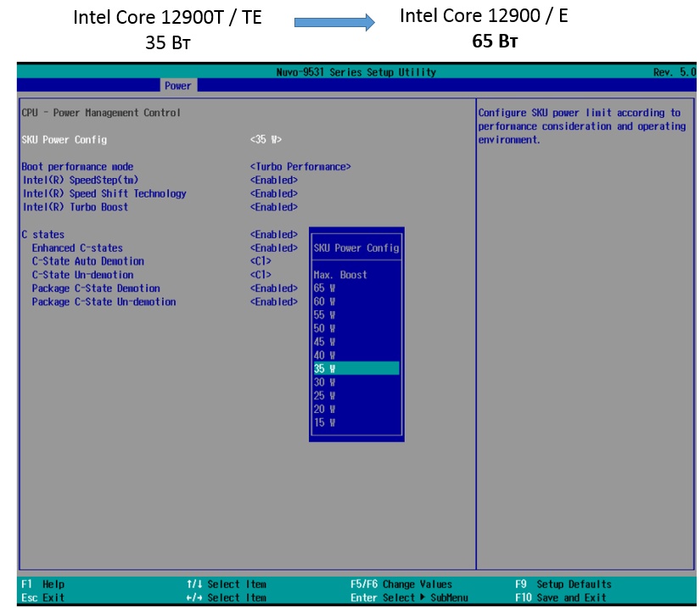Click F9 Setup Defaults
The image size is (700, 608).
click(x=563, y=584)
